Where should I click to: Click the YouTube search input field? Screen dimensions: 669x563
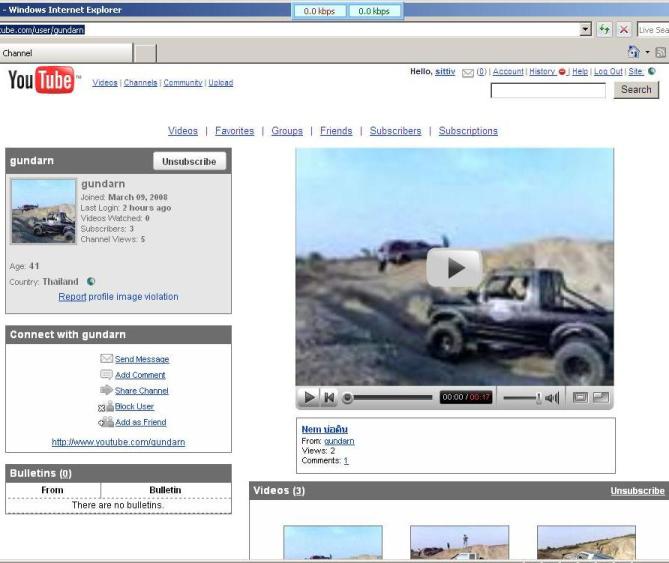tap(548, 90)
